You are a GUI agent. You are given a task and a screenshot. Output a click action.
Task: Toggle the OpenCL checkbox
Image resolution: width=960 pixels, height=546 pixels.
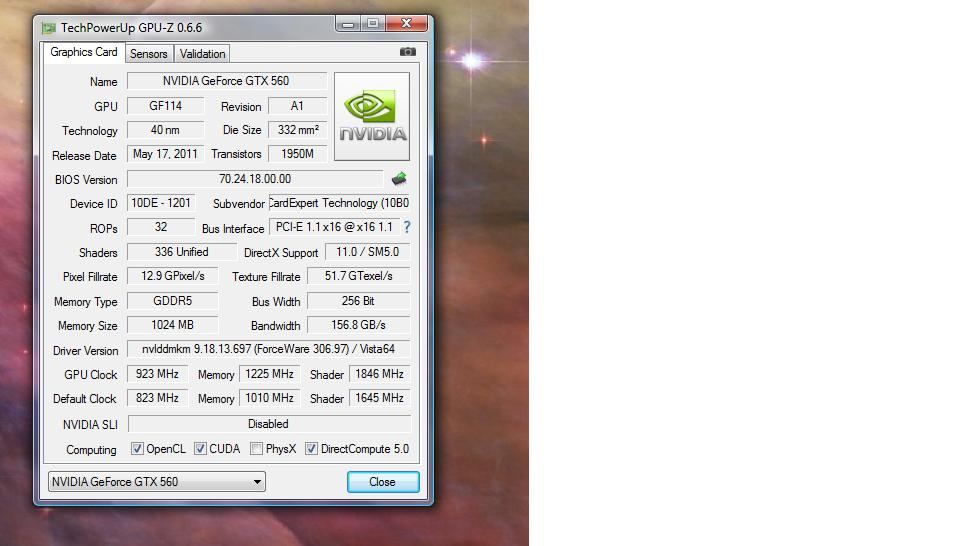[x=137, y=449]
